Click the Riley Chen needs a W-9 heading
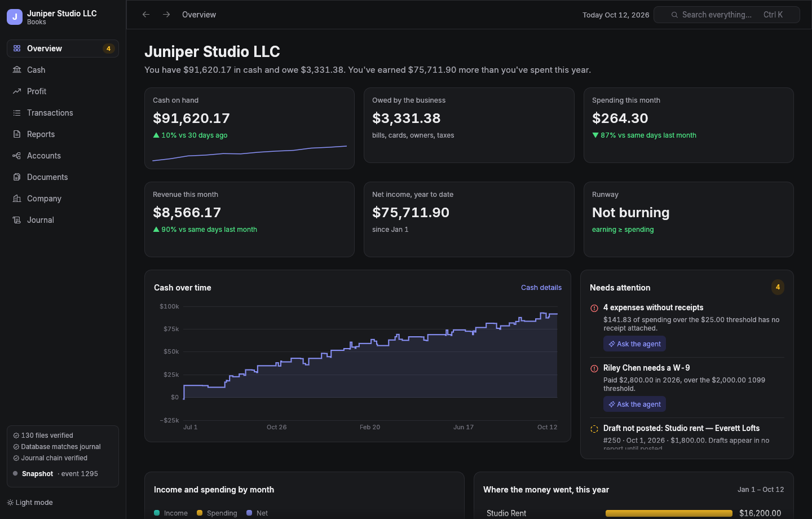812x519 pixels. pyautogui.click(x=646, y=368)
